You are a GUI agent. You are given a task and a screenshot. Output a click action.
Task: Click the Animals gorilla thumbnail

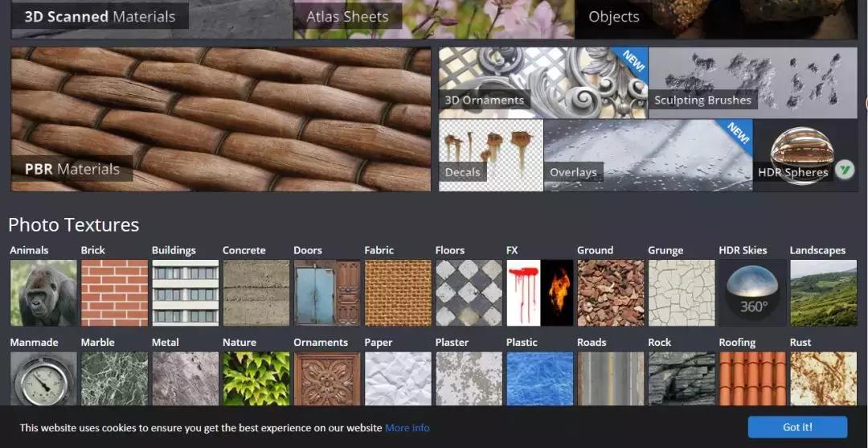coord(43,293)
